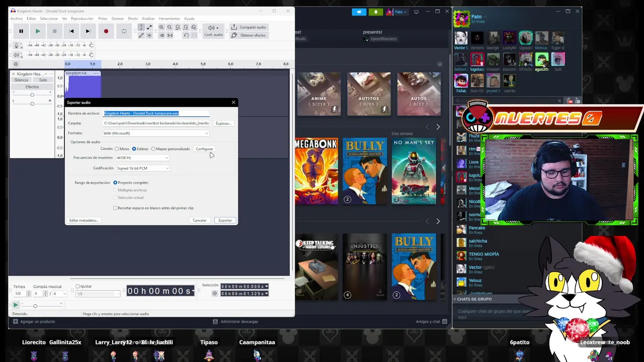This screenshot has width=644, height=362.
Task: Open Ayuda menu in Audacity
Action: tap(189, 19)
